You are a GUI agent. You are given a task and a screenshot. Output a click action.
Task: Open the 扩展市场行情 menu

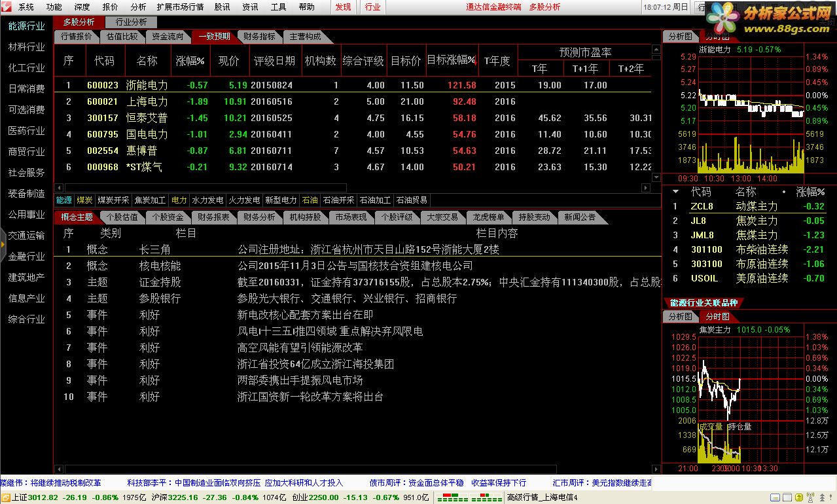(x=180, y=7)
